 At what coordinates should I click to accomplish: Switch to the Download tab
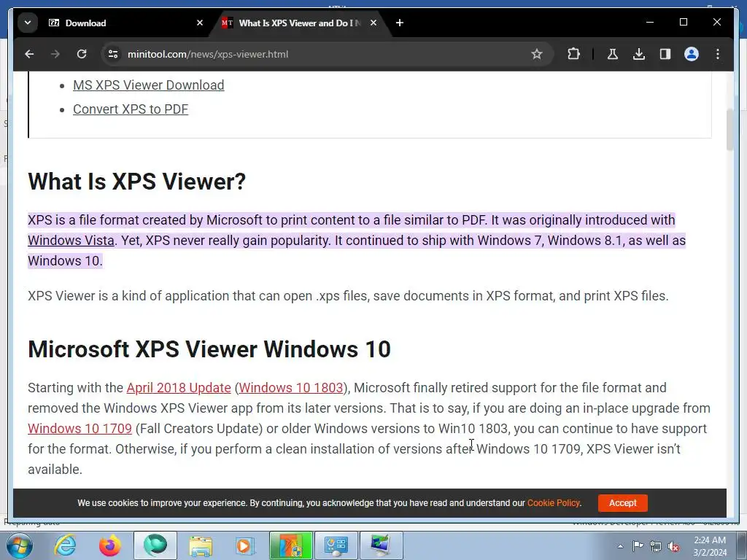125,23
